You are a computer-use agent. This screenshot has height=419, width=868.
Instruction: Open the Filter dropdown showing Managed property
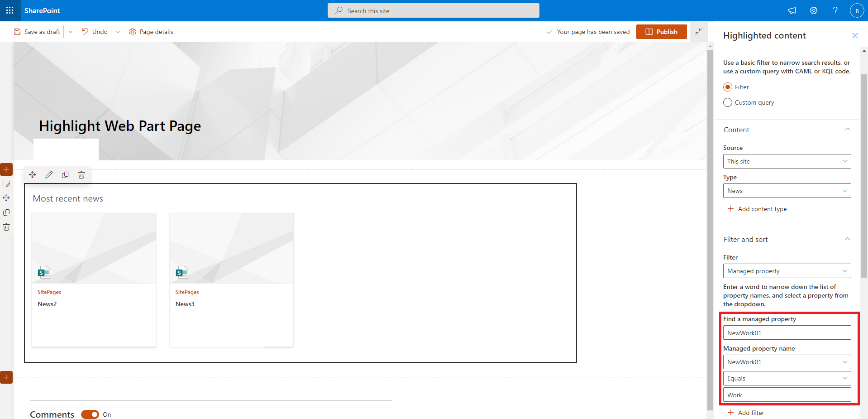tap(787, 271)
